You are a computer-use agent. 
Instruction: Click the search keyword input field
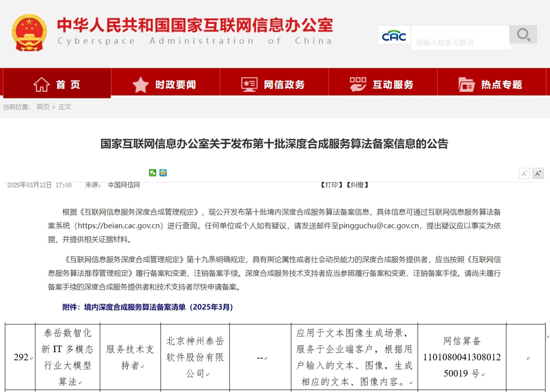coord(460,37)
